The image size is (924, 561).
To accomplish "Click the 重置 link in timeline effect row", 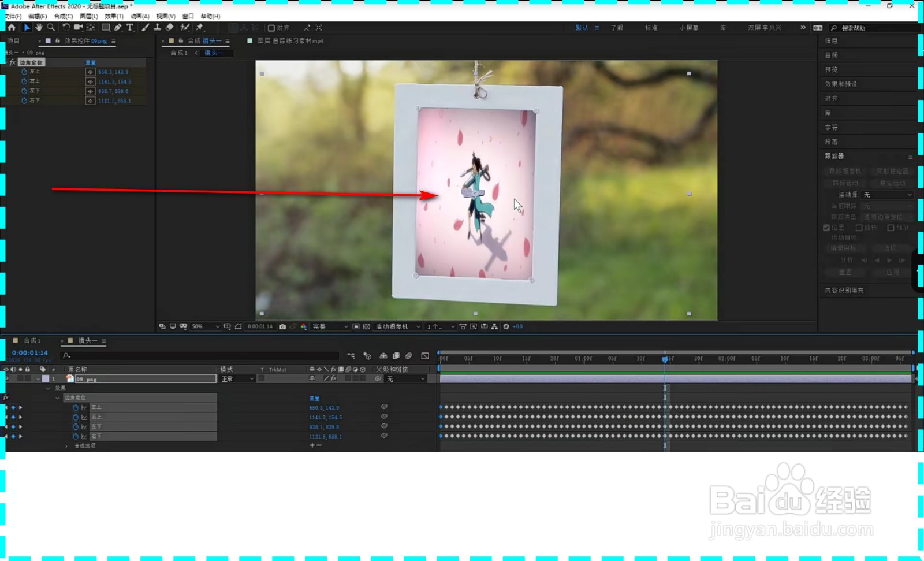I will point(314,399).
